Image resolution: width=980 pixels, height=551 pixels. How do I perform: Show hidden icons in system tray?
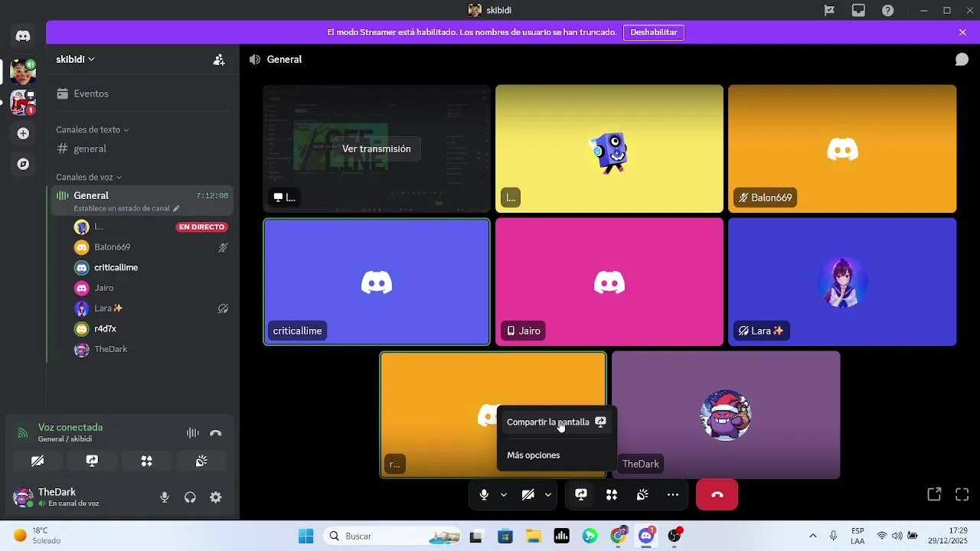[812, 536]
